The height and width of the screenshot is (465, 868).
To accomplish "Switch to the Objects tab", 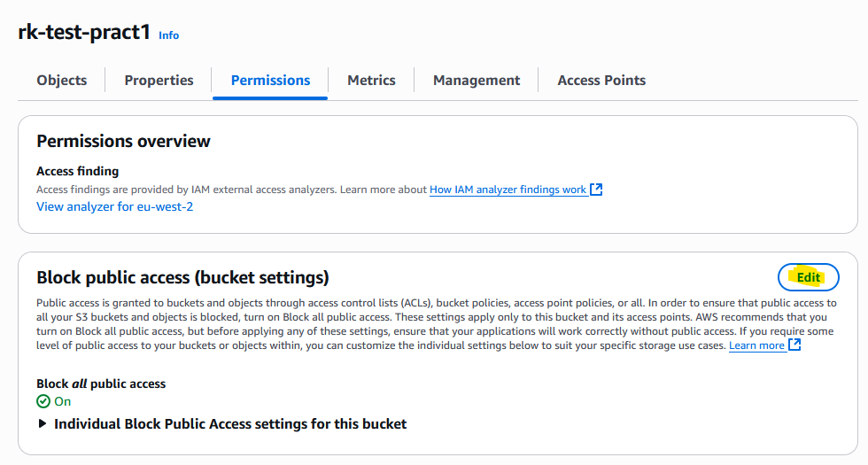I will tap(62, 80).
